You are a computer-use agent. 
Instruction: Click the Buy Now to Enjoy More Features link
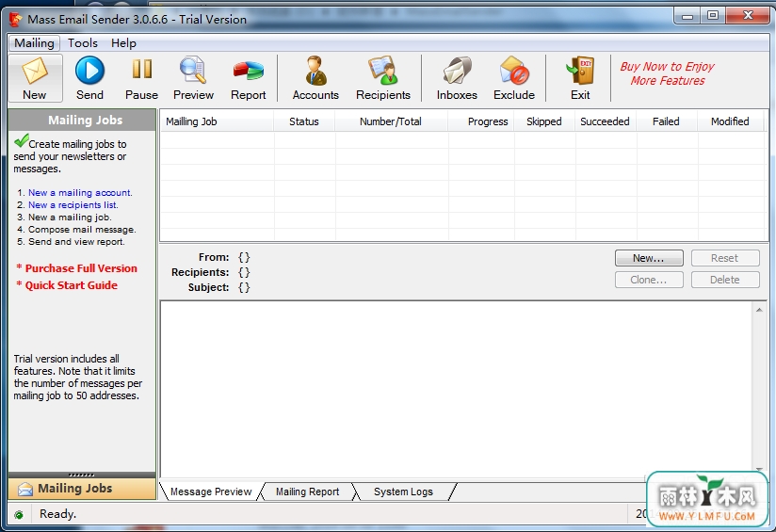[667, 73]
